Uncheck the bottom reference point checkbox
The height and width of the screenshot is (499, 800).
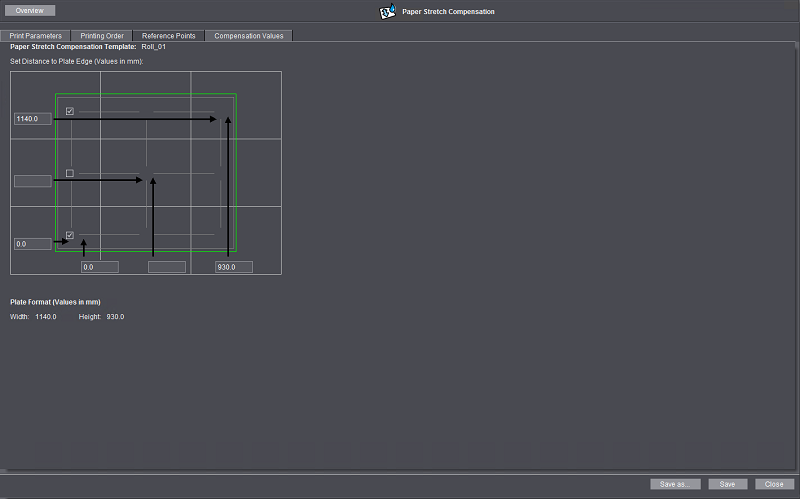point(70,235)
